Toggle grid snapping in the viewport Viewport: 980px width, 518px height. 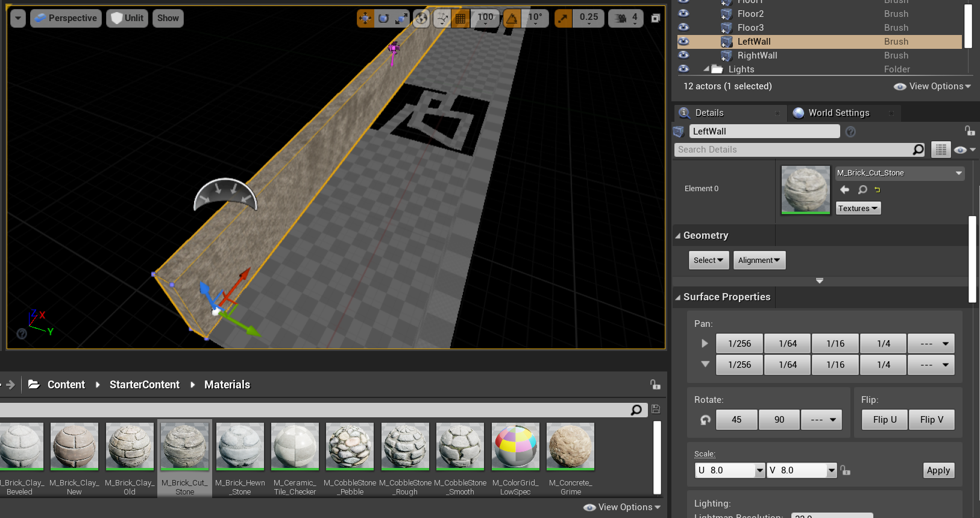[x=460, y=18]
